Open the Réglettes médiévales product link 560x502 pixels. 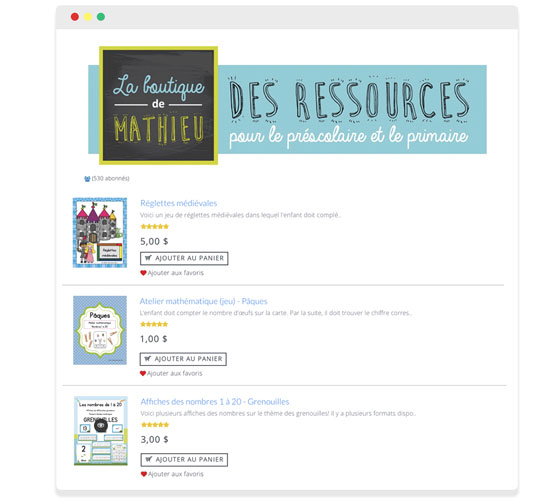[x=179, y=203]
